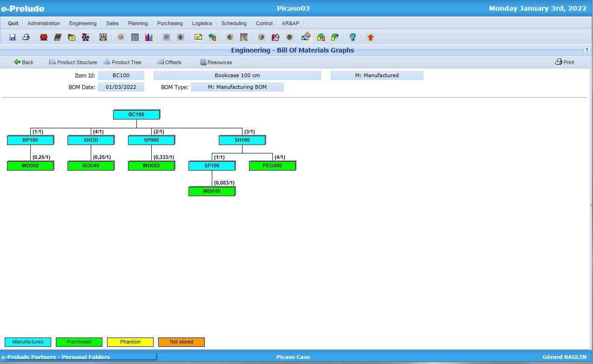Exit using the red up-arrow toolbar icon
The width and height of the screenshot is (593, 364).
[x=370, y=37]
